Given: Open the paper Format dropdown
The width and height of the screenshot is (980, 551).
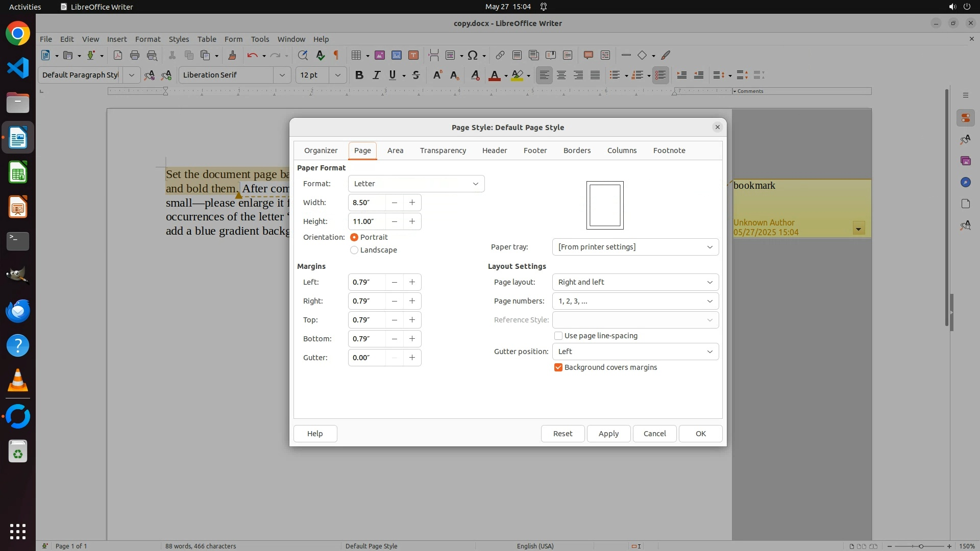Looking at the screenshot, I should 416,184.
